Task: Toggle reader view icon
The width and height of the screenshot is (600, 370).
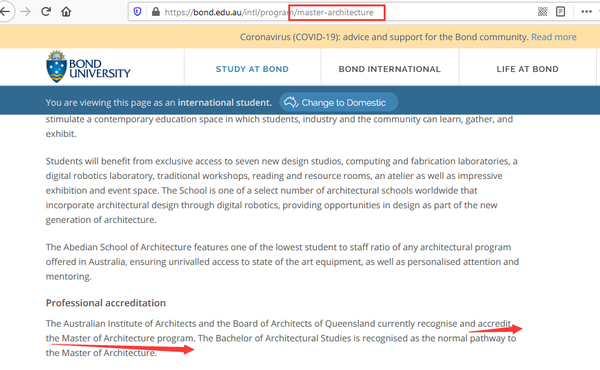Action: pyautogui.click(x=561, y=12)
